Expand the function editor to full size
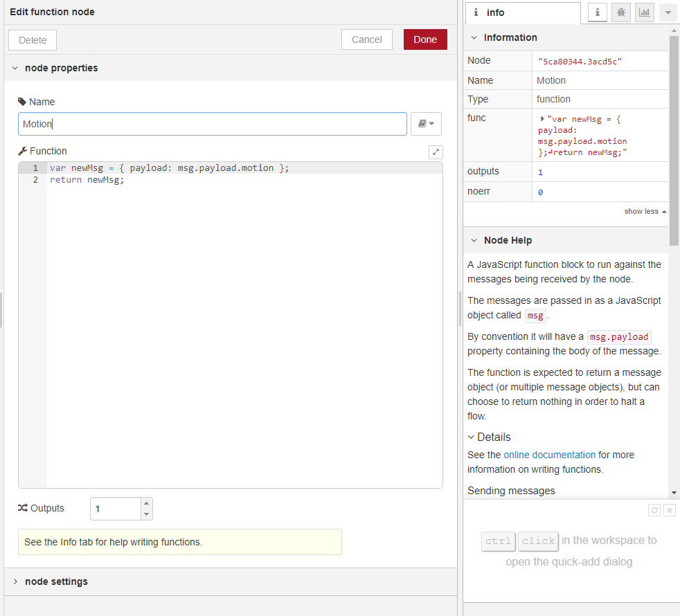This screenshot has width=680, height=616. (x=436, y=152)
